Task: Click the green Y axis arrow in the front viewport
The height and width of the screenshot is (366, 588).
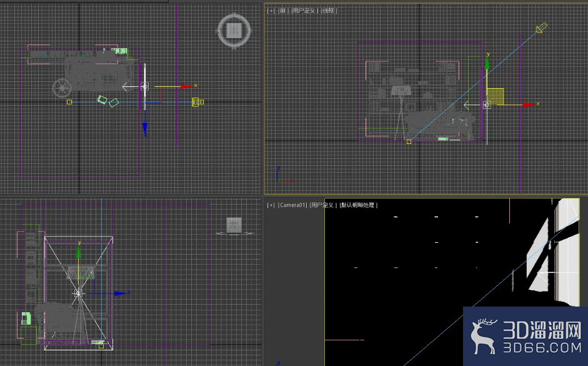Action: 487,63
